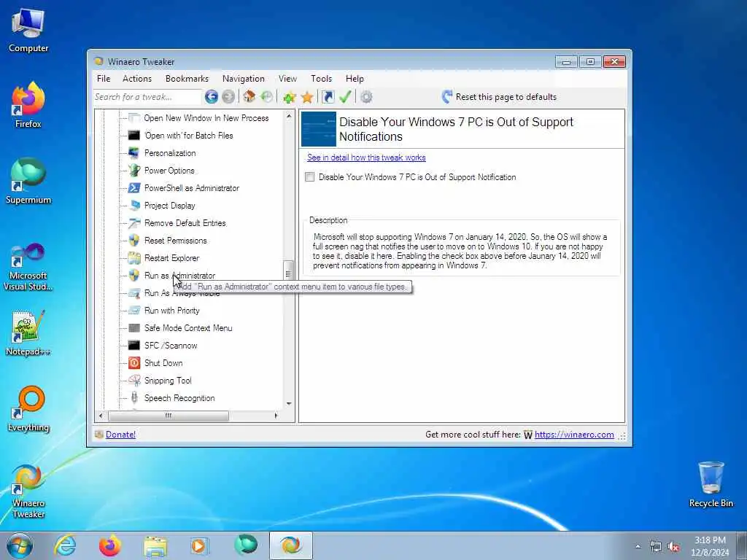
Task: Check Disable Windows 7 Out of Support Notification
Action: coord(309,177)
